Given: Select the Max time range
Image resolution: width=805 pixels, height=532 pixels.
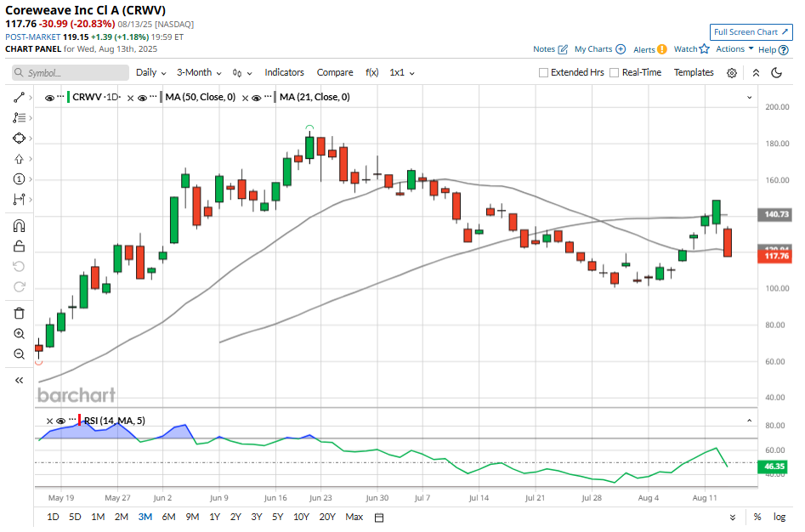Looking at the screenshot, I should coord(354,517).
